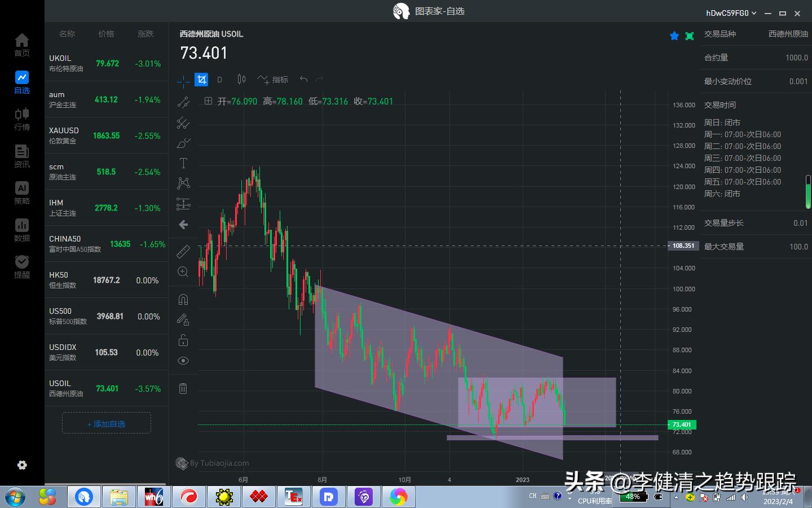Sort watchlist by 价格 column
The height and width of the screenshot is (508, 812).
tap(106, 34)
